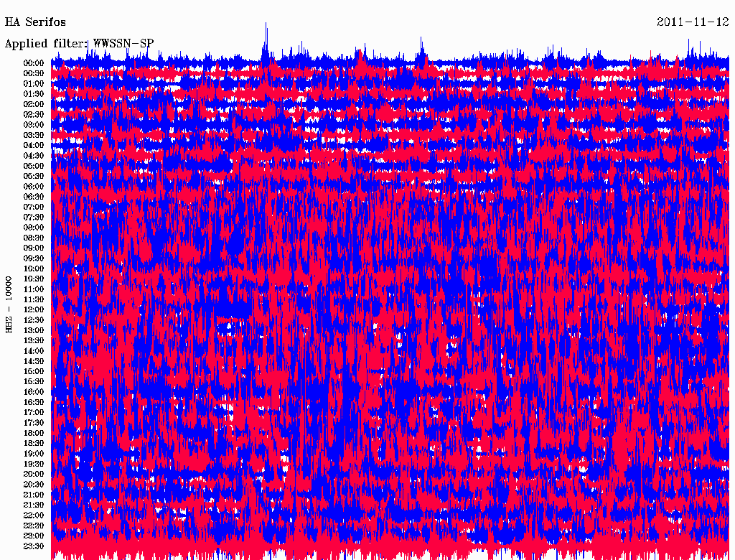Select the 14:00 time label
Viewport: 735px width, 560px height.
tap(34, 351)
